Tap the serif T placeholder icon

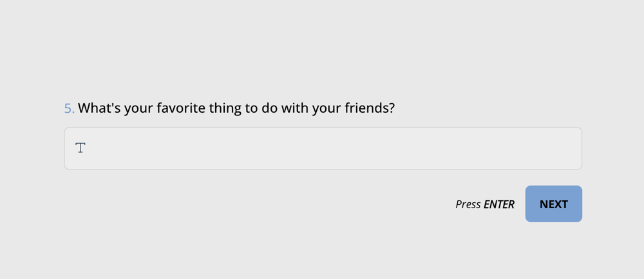tap(80, 148)
